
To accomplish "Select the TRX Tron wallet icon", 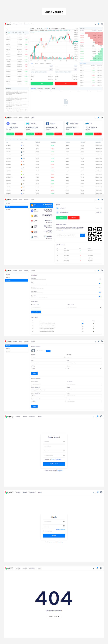I will [32, 221].
